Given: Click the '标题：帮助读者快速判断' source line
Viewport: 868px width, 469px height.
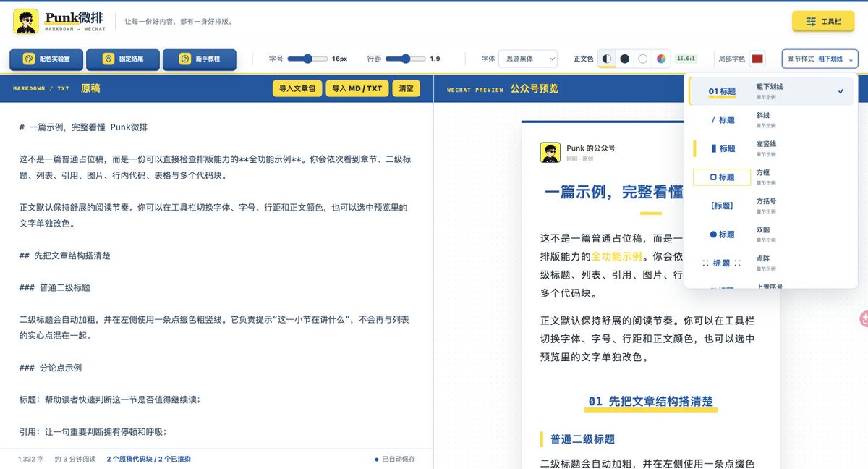Looking at the screenshot, I should pos(109,400).
